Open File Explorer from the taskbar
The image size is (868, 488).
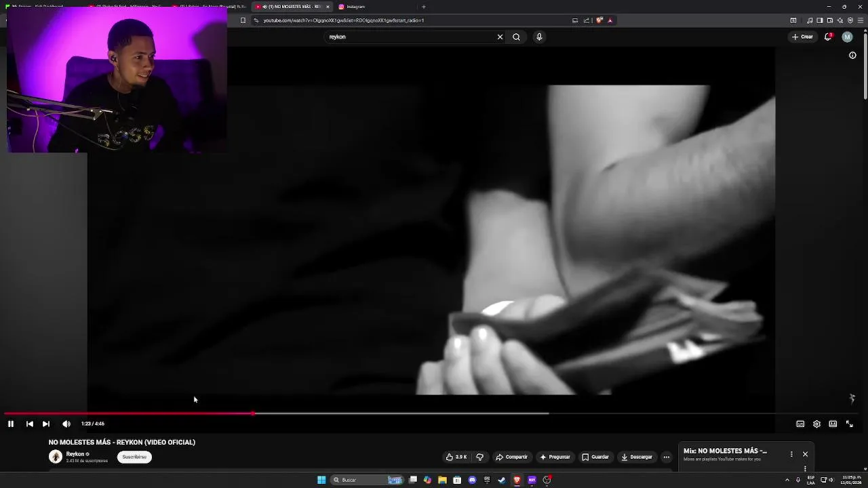(442, 480)
